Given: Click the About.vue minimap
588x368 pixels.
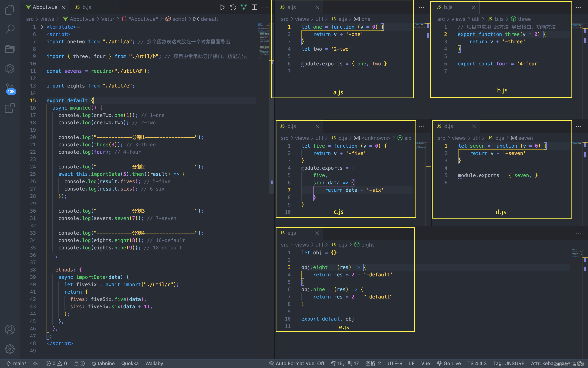Looking at the screenshot, I should (x=263, y=41).
